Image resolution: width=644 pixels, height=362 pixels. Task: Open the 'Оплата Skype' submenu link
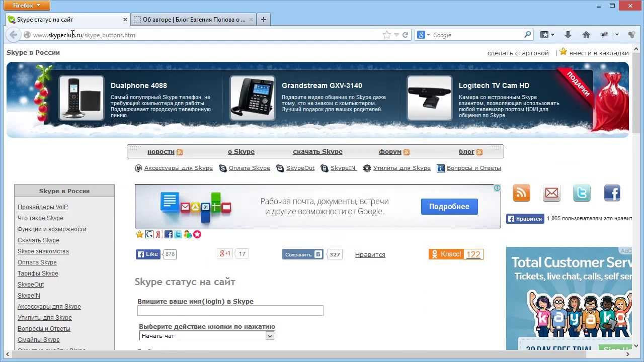tap(250, 168)
